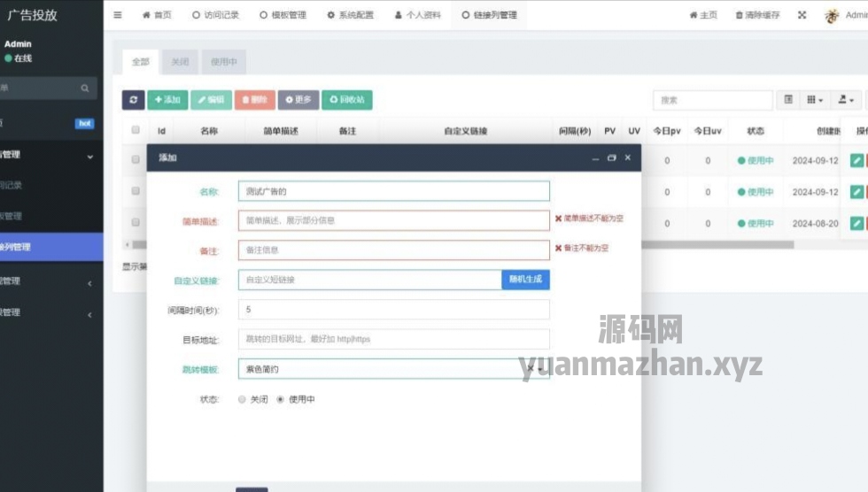Click the sidebar search magnifier icon
Image resolution: width=868 pixels, height=492 pixels.
(85, 88)
